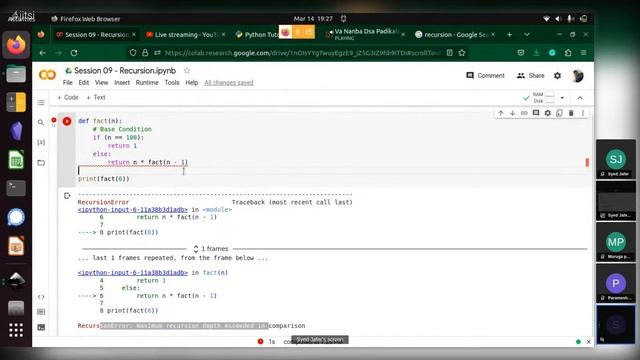Open the View menu
Image resolution: width=640 pixels, height=360 pixels.
point(101,82)
